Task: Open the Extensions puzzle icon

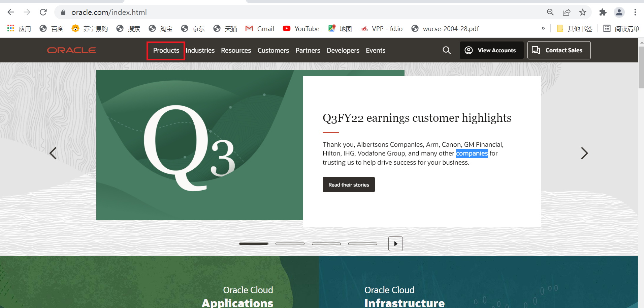Action: pyautogui.click(x=603, y=12)
